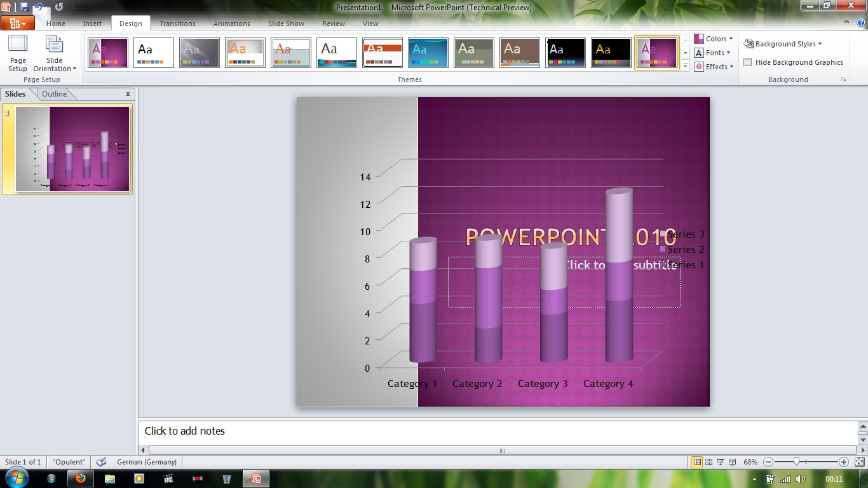Viewport: 868px width, 488px height.
Task: Click the subtitle placeholder on the slide
Action: coord(564,282)
